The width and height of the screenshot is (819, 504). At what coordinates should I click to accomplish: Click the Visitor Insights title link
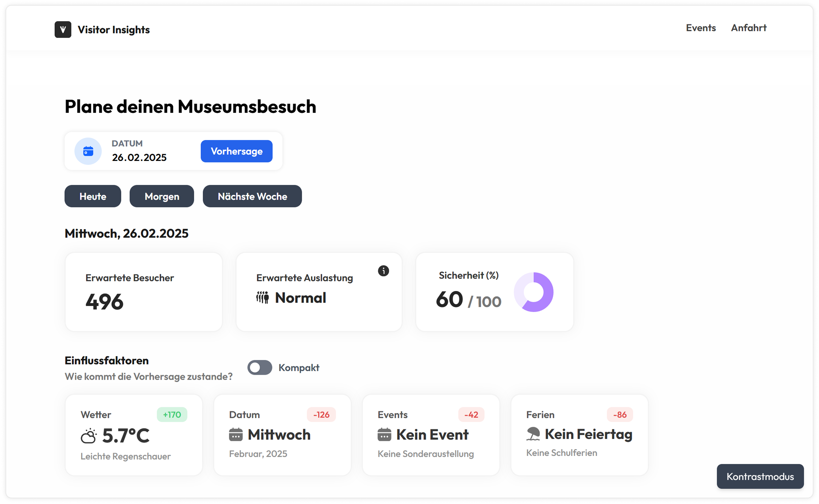click(x=114, y=30)
